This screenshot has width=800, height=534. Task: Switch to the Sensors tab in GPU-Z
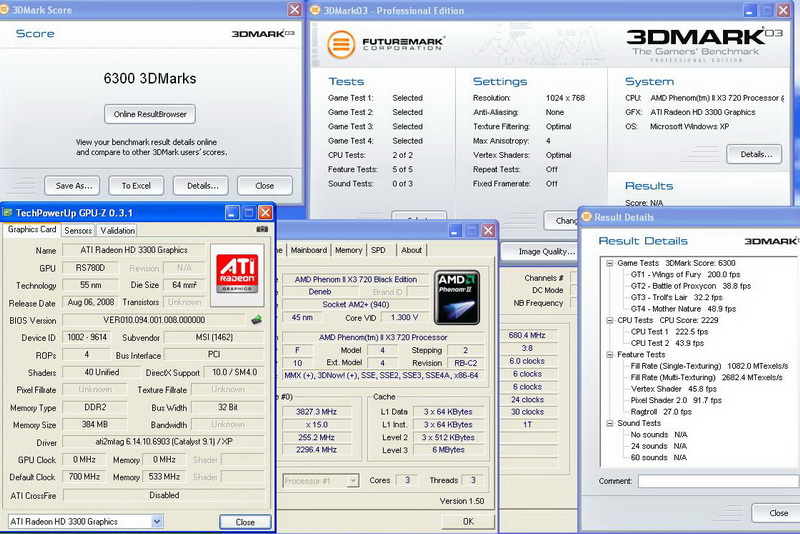coord(78,231)
